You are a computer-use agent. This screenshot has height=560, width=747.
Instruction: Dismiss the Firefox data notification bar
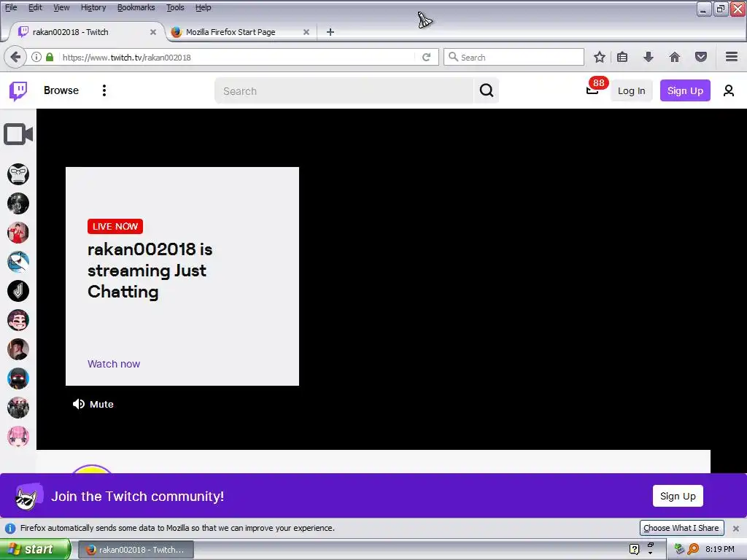pos(736,529)
